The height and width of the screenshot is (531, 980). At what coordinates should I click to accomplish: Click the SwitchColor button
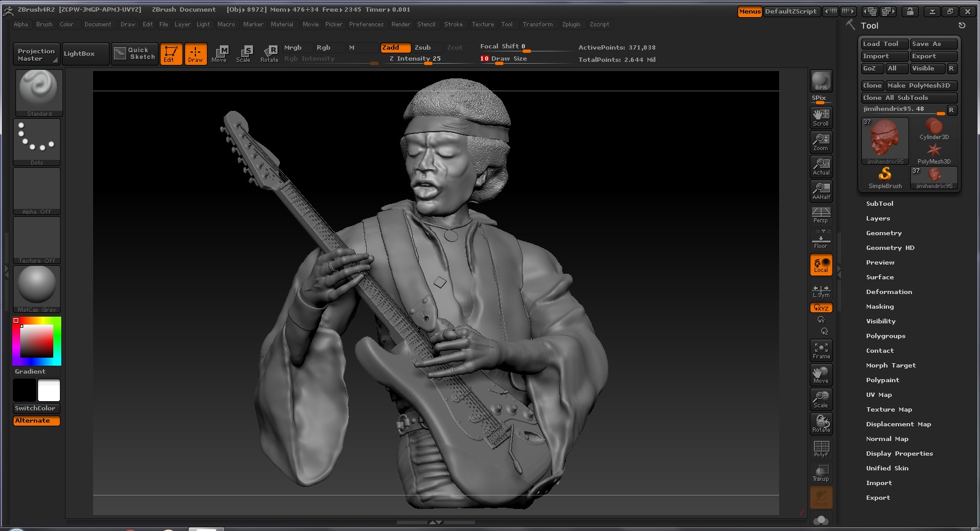(x=37, y=409)
